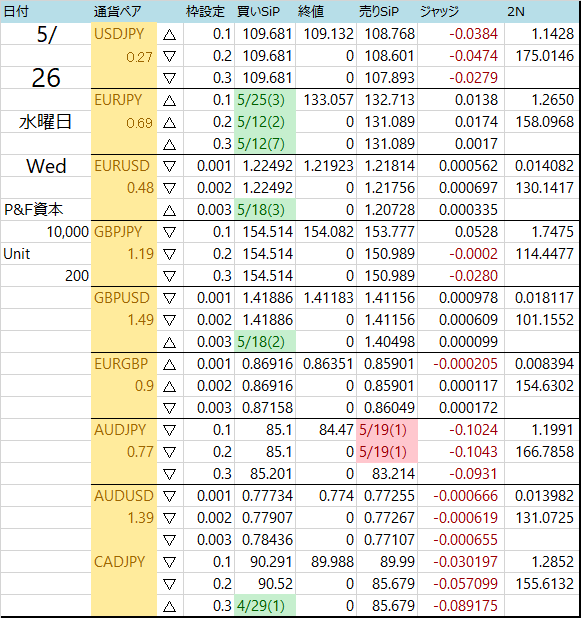Click the down triangle in USDJPY 107.893 row

(x=169, y=79)
